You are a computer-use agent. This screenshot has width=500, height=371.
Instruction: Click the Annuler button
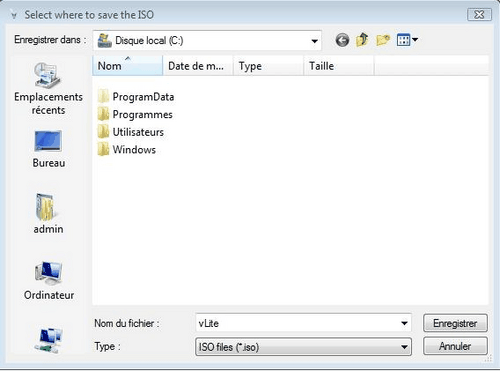455,346
